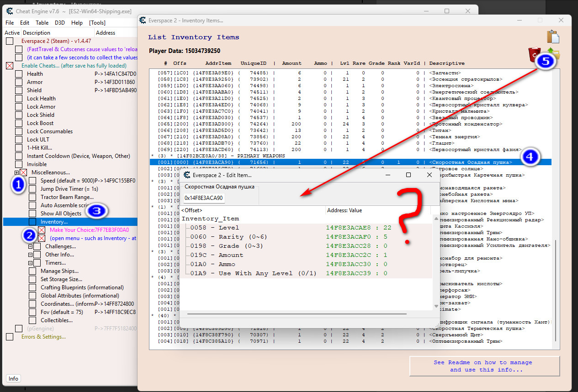
Task: Close the Edit Item window
Action: coord(430,175)
